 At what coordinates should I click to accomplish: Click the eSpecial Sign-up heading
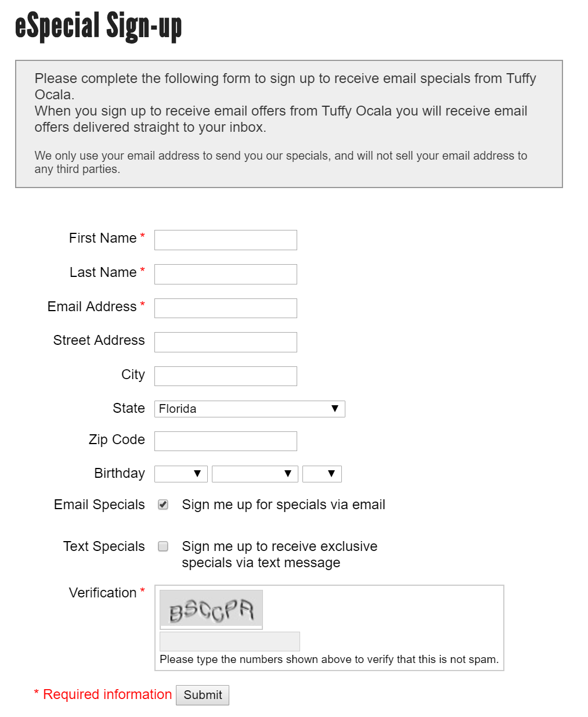[98, 26]
